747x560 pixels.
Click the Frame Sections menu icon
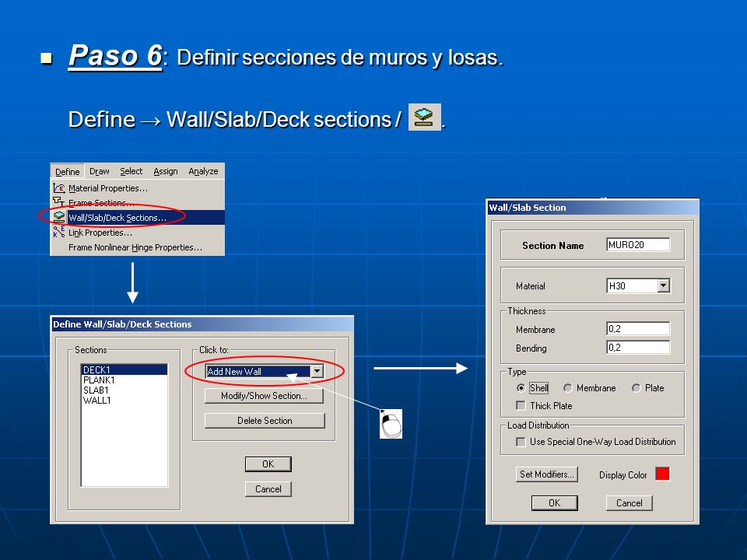[58, 202]
